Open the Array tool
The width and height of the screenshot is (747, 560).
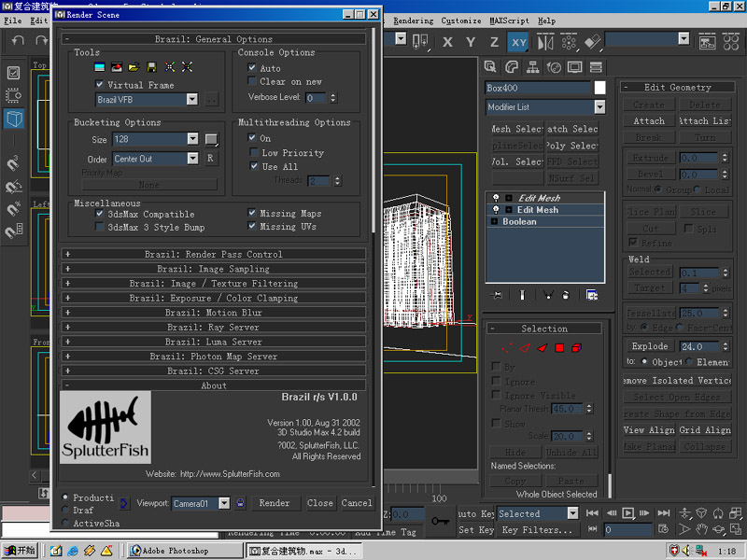[569, 42]
